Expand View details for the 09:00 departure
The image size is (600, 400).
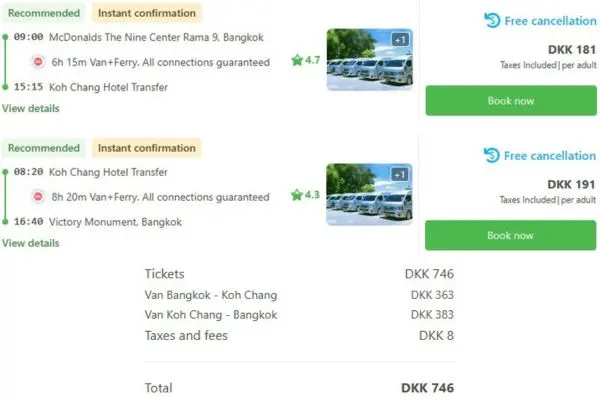30,108
